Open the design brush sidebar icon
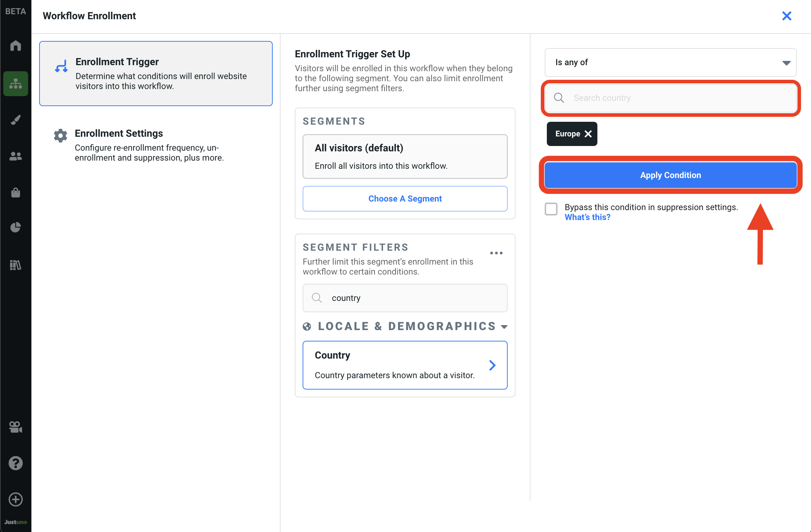This screenshot has height=532, width=811. [x=16, y=120]
